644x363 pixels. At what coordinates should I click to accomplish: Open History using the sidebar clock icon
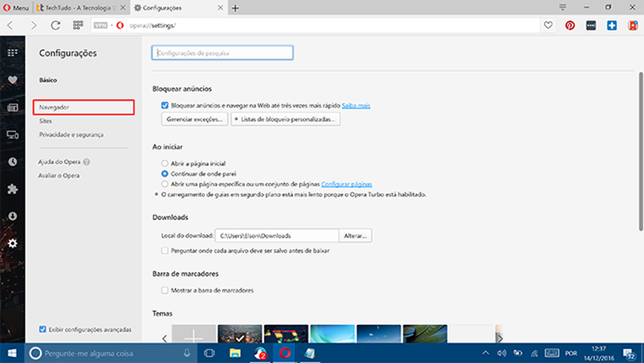[x=12, y=162]
